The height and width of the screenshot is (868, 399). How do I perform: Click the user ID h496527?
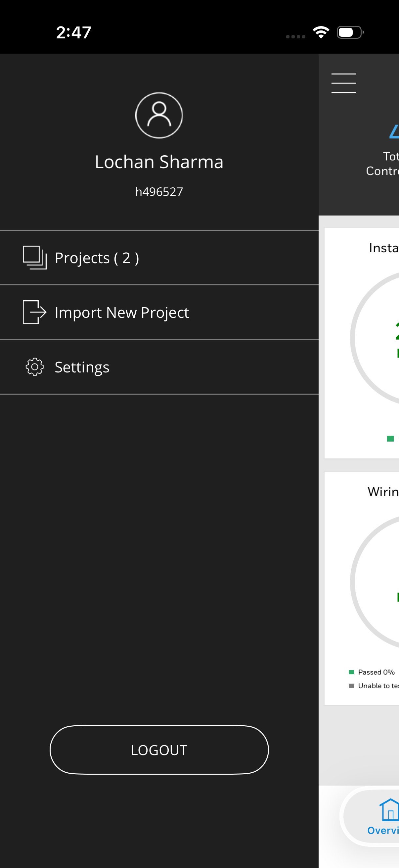tap(159, 192)
